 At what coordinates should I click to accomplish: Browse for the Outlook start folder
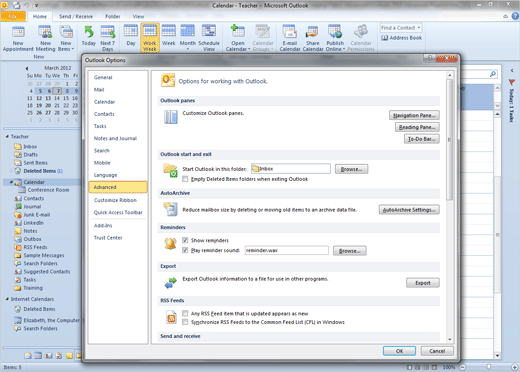coord(351,169)
